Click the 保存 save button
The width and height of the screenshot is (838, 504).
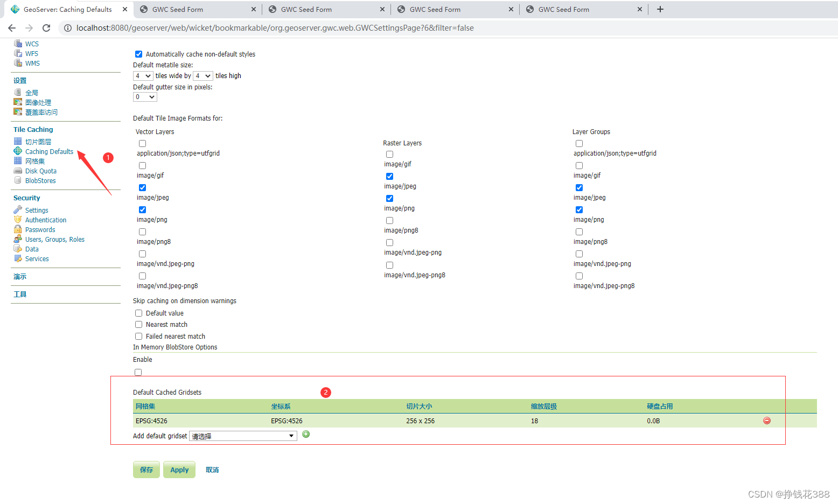[x=146, y=469]
